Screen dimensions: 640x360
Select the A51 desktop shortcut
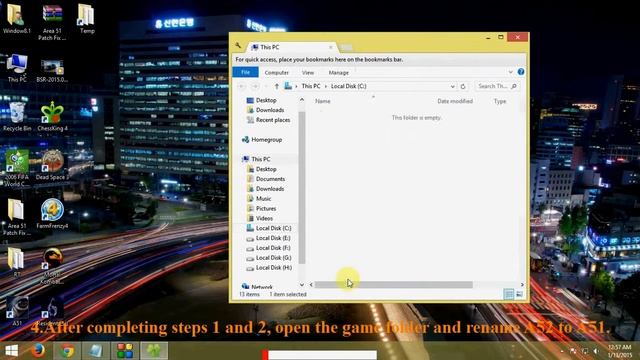pyautogui.click(x=17, y=311)
